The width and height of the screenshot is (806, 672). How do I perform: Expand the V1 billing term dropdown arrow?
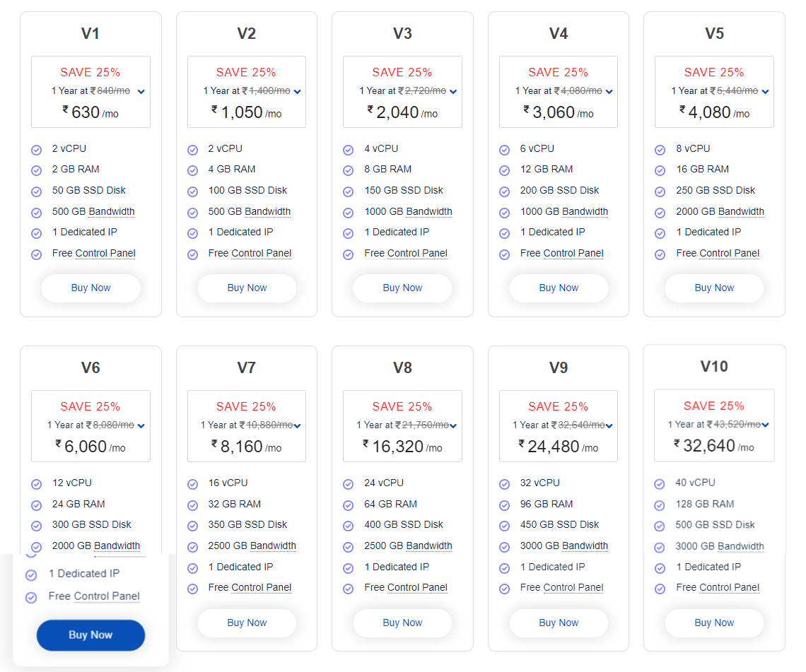[x=141, y=92]
